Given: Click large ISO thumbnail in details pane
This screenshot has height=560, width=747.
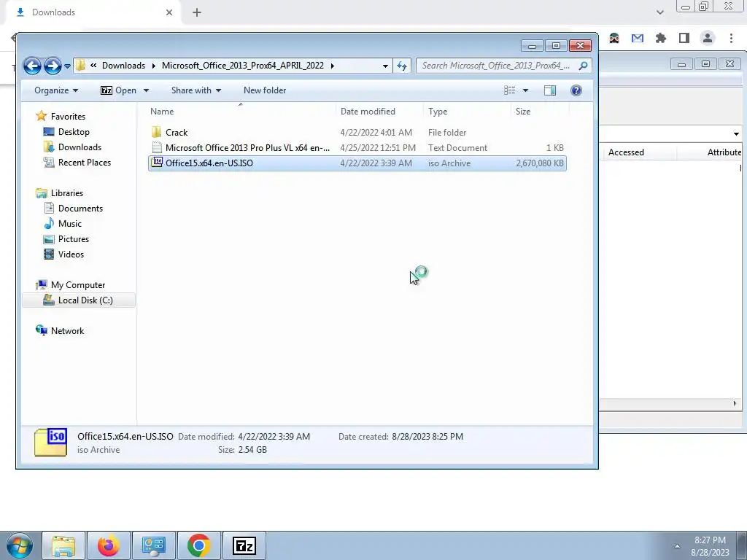Looking at the screenshot, I should click(x=50, y=442).
